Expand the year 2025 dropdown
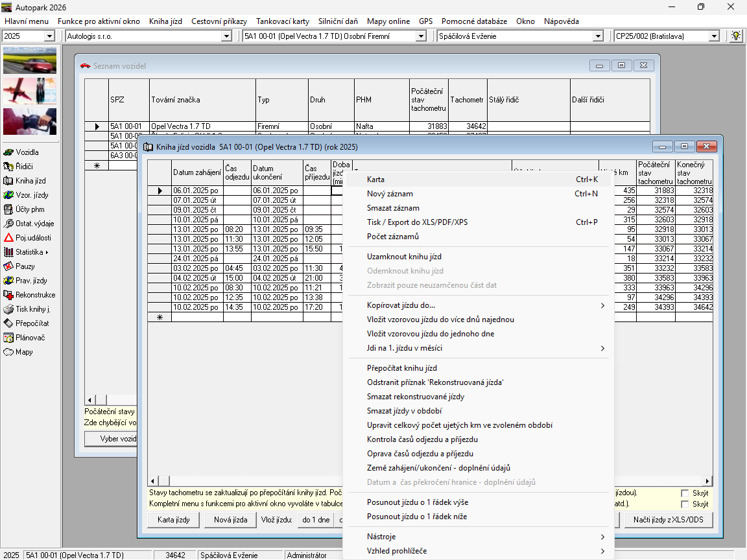 coord(49,36)
